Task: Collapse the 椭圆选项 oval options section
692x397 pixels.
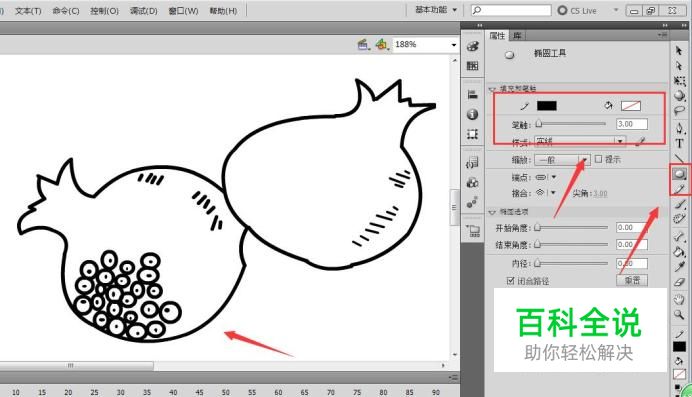Action: (x=493, y=212)
